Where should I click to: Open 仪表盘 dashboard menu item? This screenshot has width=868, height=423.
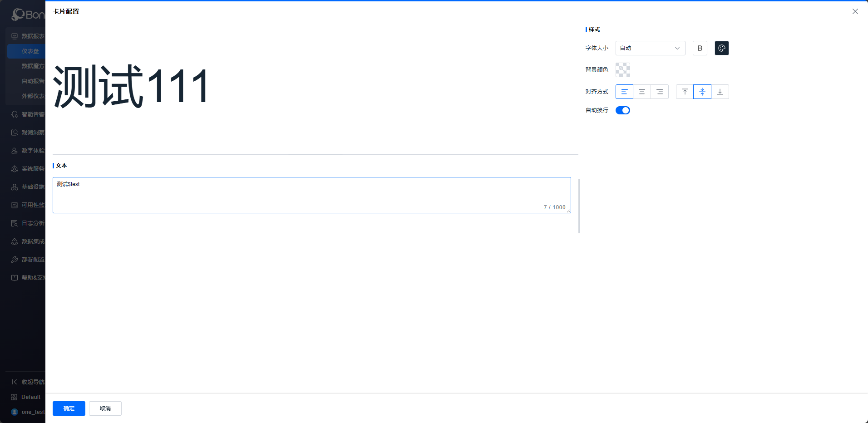(30, 51)
